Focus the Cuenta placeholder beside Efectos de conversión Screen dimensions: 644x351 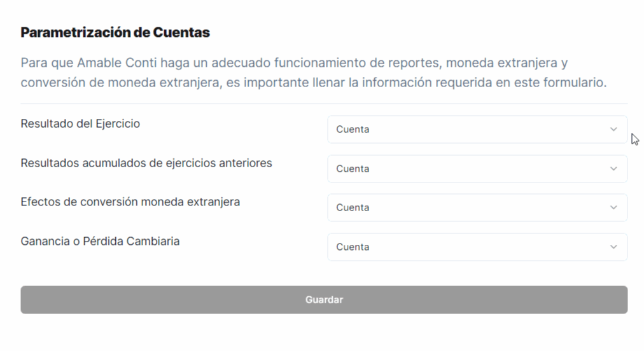click(353, 208)
